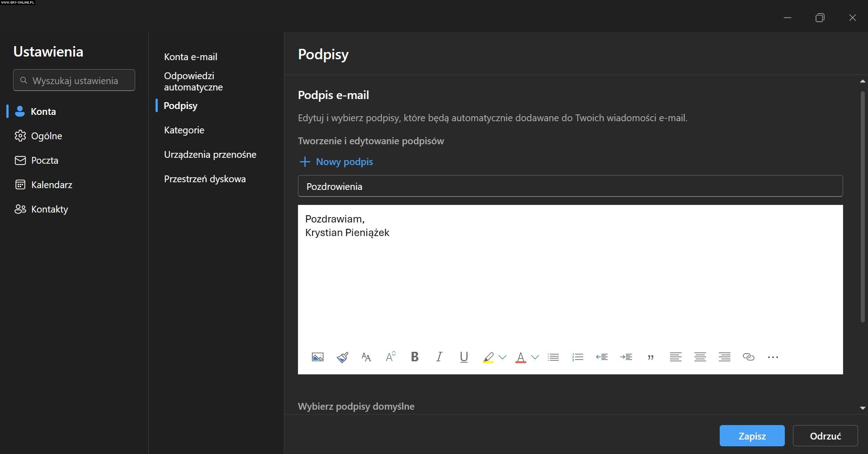Viewport: 868px width, 454px height.
Task: Insert a hyperlink using the link icon
Action: (x=749, y=357)
